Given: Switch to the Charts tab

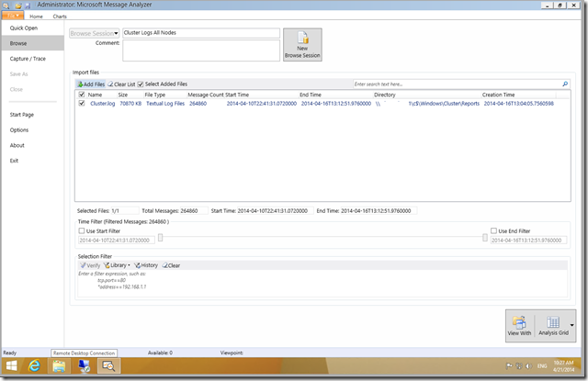Looking at the screenshot, I should 60,17.
